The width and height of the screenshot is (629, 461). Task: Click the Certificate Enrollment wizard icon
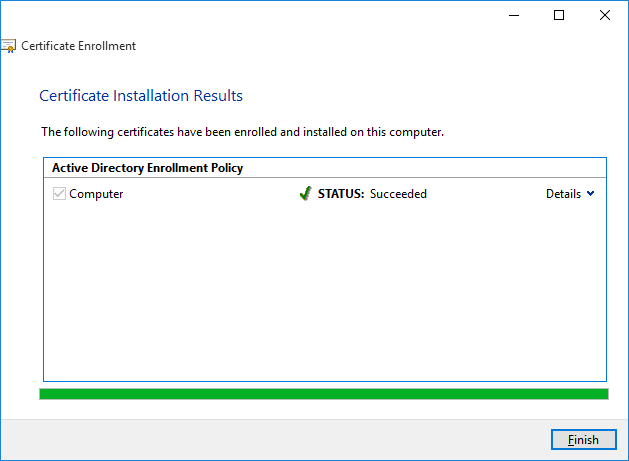8,46
